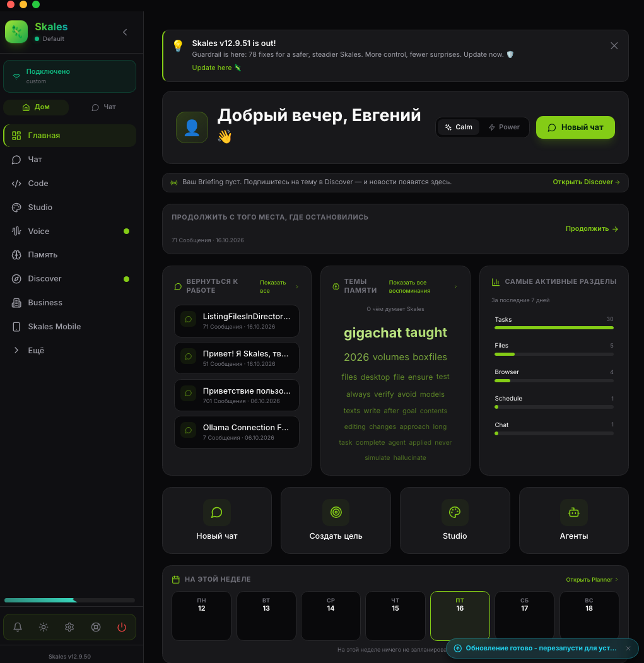This screenshot has height=663, width=644.
Task: Close the Обновление готово toast
Action: point(628,648)
